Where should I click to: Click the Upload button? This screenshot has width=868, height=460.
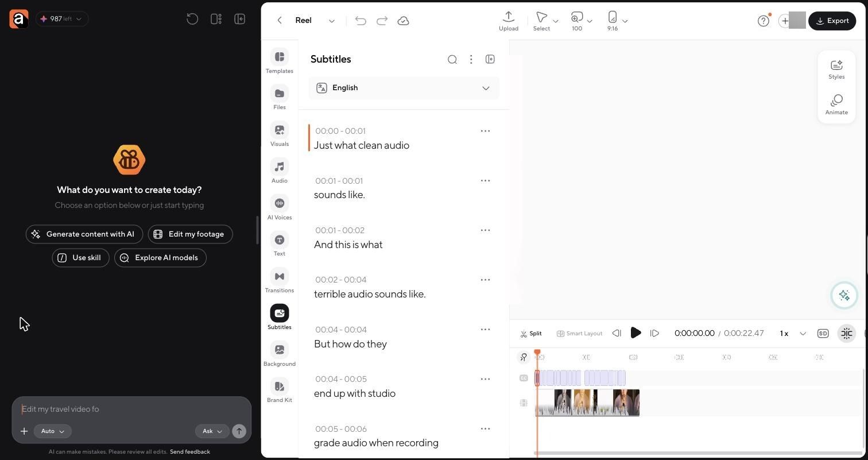(509, 21)
